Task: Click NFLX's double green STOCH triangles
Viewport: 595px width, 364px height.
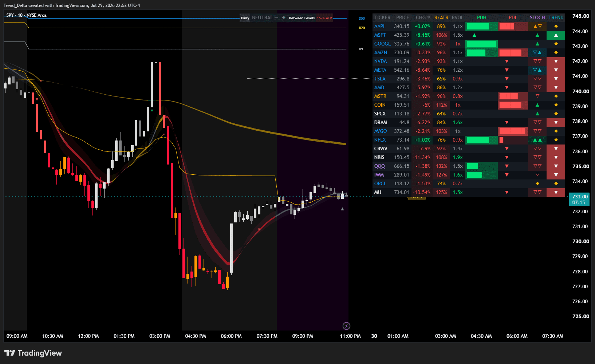Action: tap(537, 140)
